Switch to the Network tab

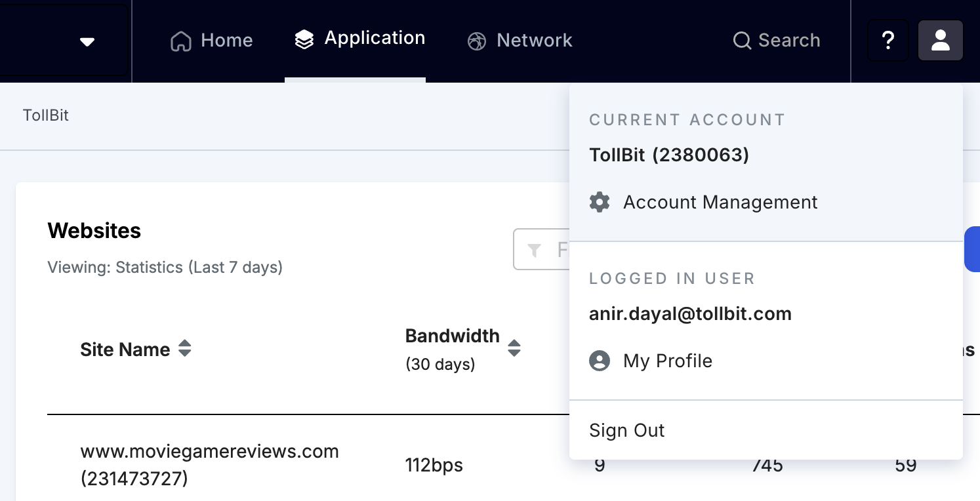pos(520,41)
